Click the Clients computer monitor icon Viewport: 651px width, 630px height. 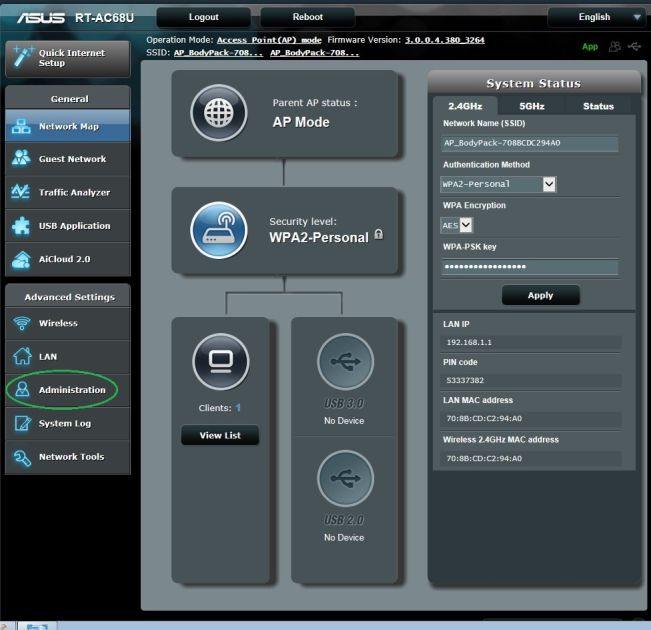220,362
